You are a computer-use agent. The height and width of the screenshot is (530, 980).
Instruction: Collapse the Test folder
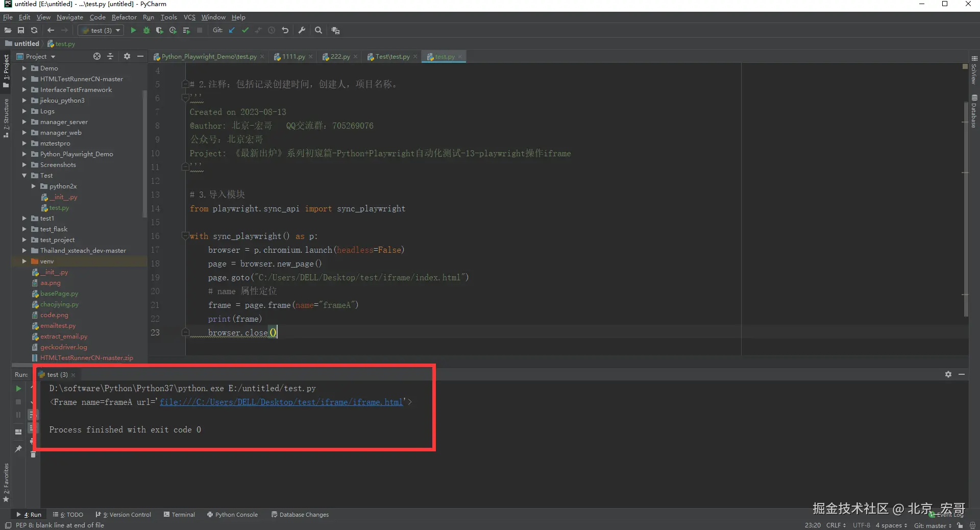click(x=24, y=175)
